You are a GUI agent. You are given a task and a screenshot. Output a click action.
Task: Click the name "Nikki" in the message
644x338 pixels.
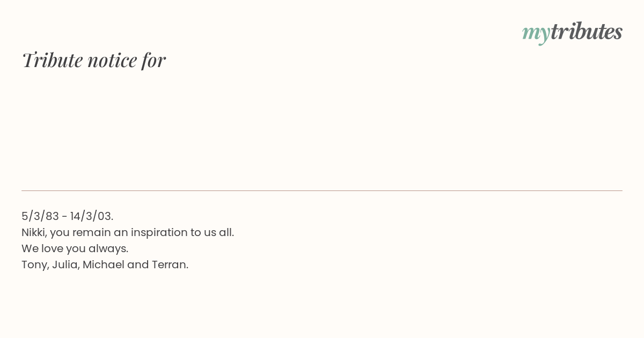point(33,232)
